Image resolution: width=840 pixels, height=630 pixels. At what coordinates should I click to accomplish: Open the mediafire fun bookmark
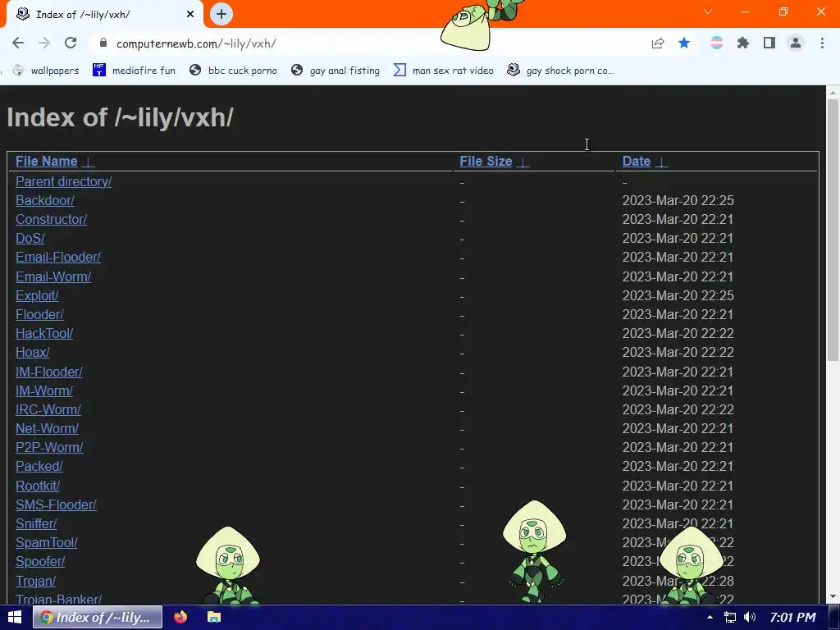(134, 71)
